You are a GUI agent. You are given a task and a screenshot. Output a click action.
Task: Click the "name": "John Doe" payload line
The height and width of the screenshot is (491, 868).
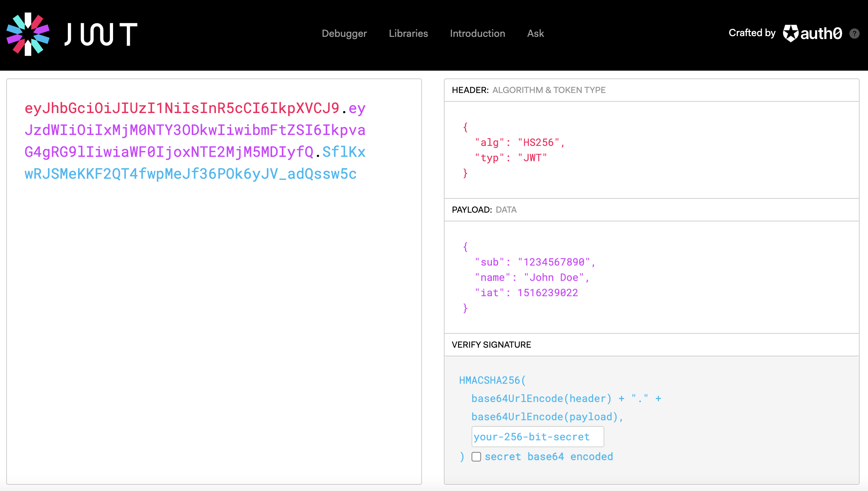(x=532, y=278)
